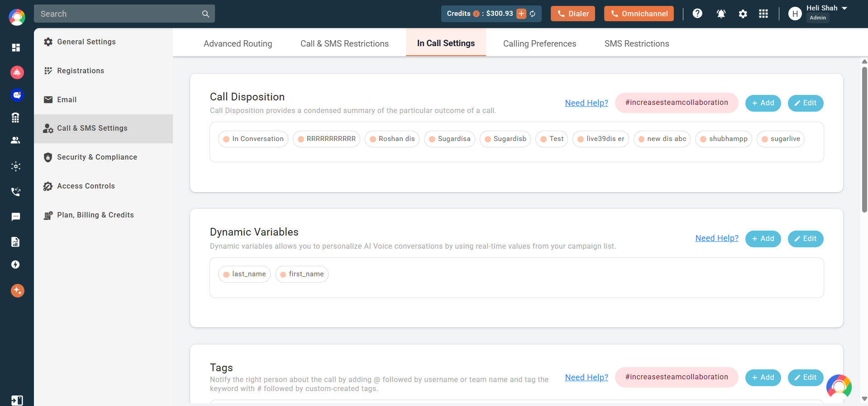The width and height of the screenshot is (868, 406).
Task: Click the #increasesteamcollaboration badge in Call Disposition
Action: pos(677,103)
